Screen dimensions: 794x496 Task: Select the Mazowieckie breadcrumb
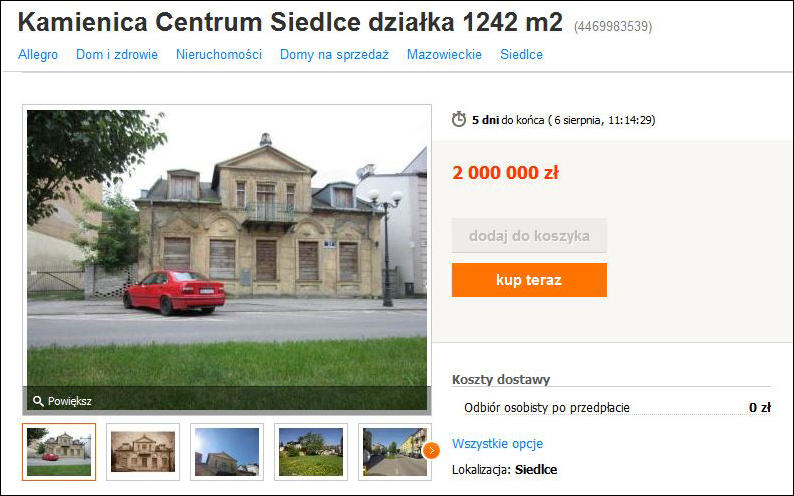[x=445, y=54]
